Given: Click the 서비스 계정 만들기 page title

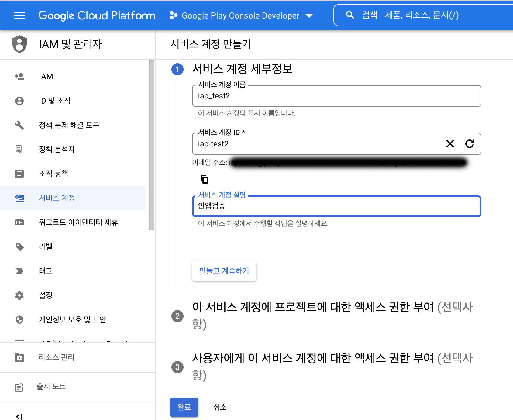Looking at the screenshot, I should click(x=211, y=44).
